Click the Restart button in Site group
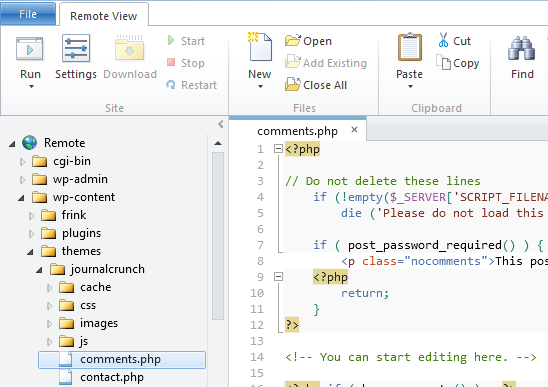 192,85
